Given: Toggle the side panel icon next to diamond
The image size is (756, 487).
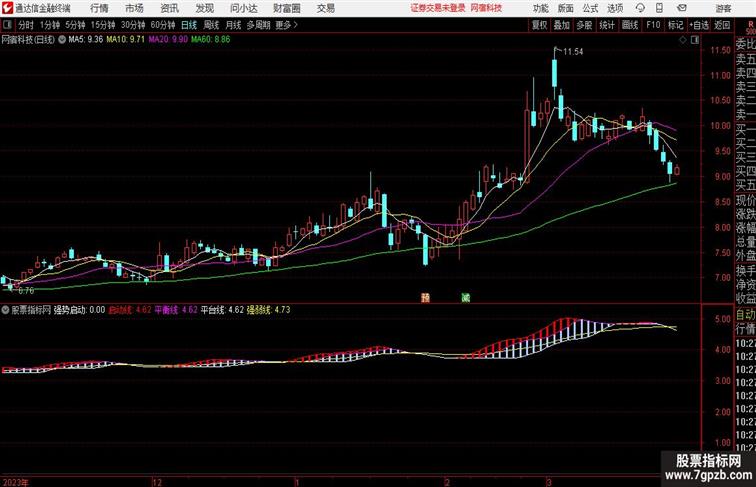Looking at the screenshot, I should coord(695,40).
